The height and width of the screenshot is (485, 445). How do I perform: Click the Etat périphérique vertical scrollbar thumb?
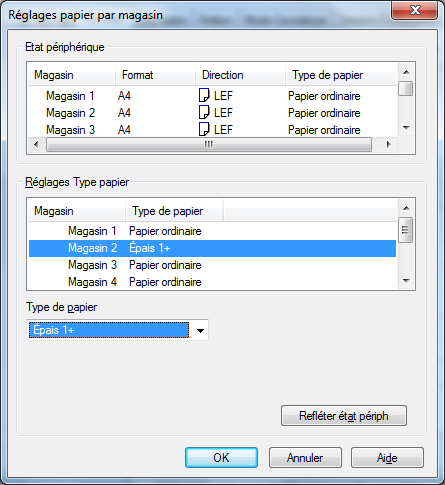coord(406,88)
